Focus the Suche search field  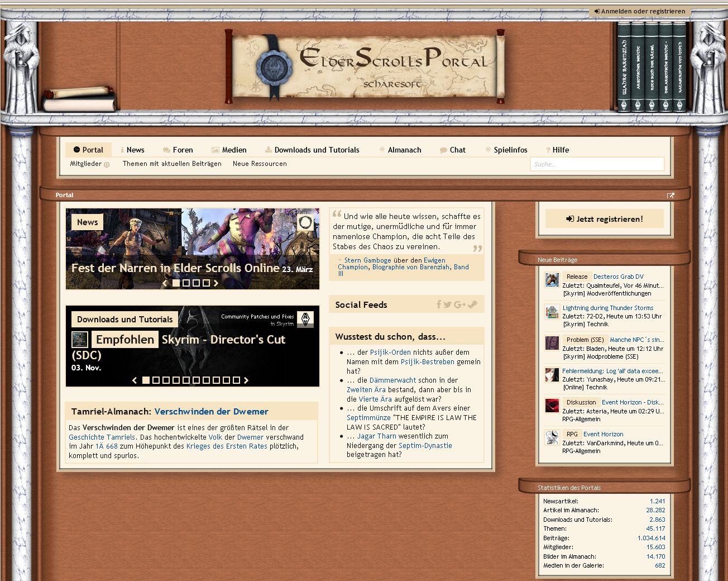(596, 164)
